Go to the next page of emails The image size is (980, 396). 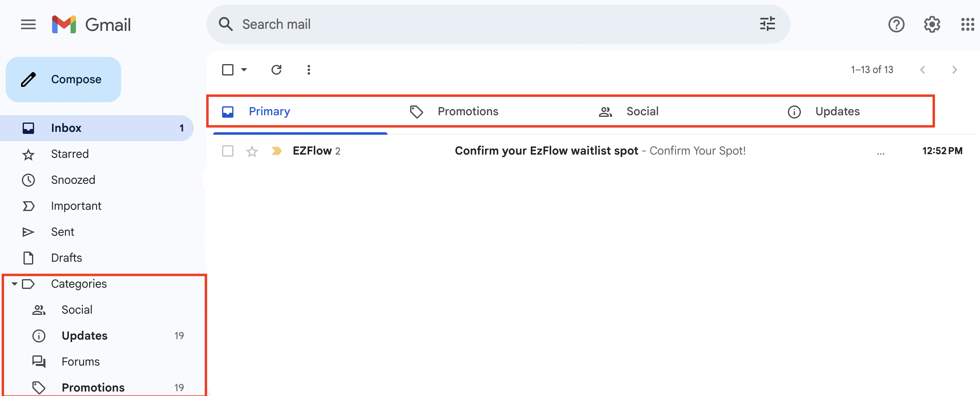[954, 70]
